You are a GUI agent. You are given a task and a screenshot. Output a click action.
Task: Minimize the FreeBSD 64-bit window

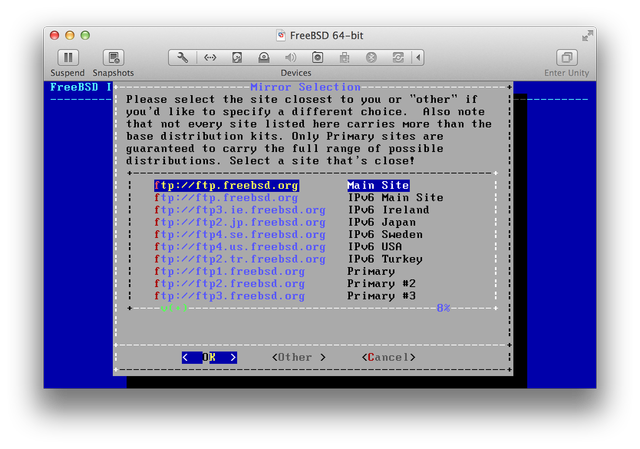[x=70, y=35]
